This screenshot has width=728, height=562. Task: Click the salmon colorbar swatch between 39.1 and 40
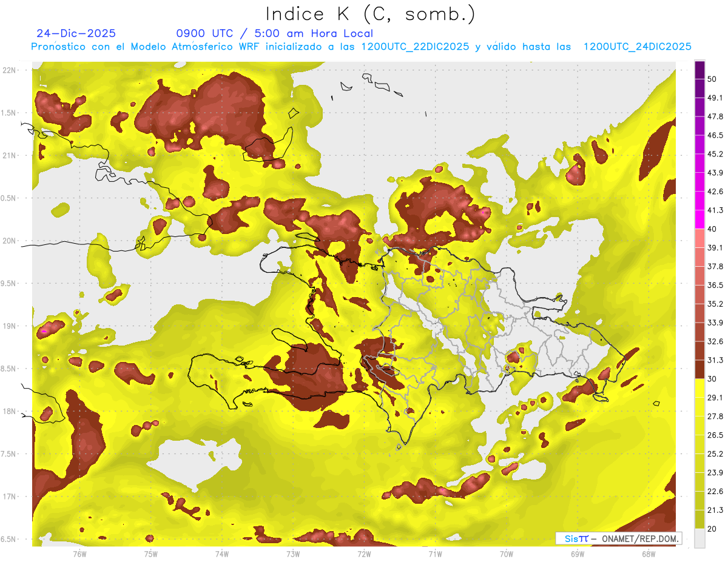point(699,238)
